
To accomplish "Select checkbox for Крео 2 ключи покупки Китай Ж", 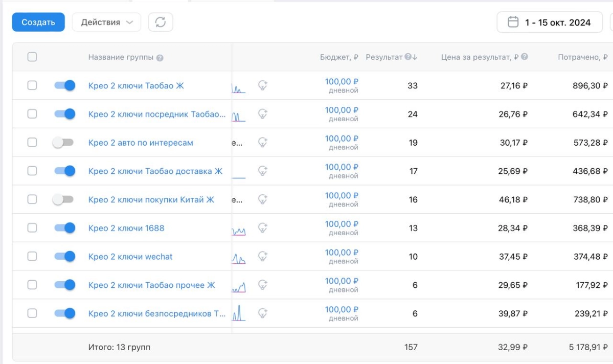I will pos(32,199).
